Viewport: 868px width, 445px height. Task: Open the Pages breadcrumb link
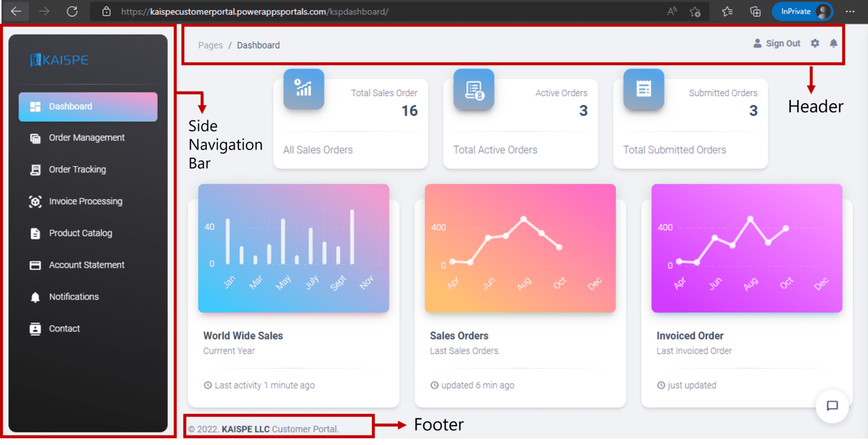coord(210,45)
